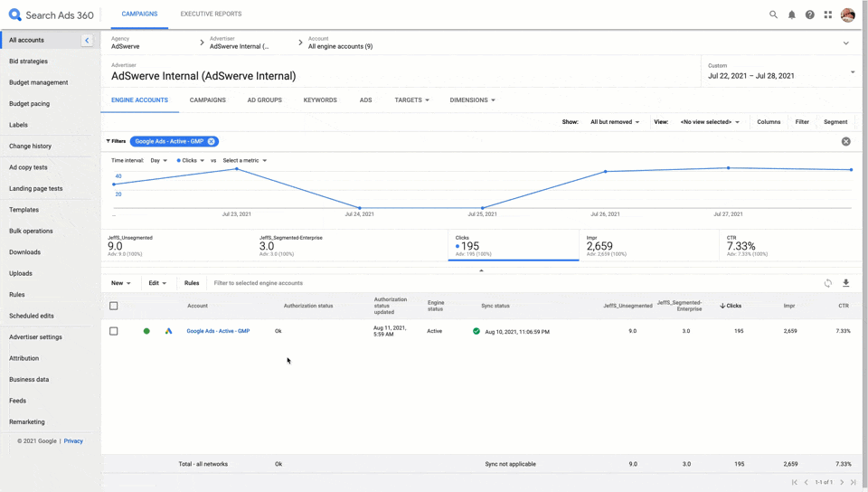The width and height of the screenshot is (868, 492).
Task: Expand the breadcrumb dropdown chevron at right
Action: (x=846, y=43)
